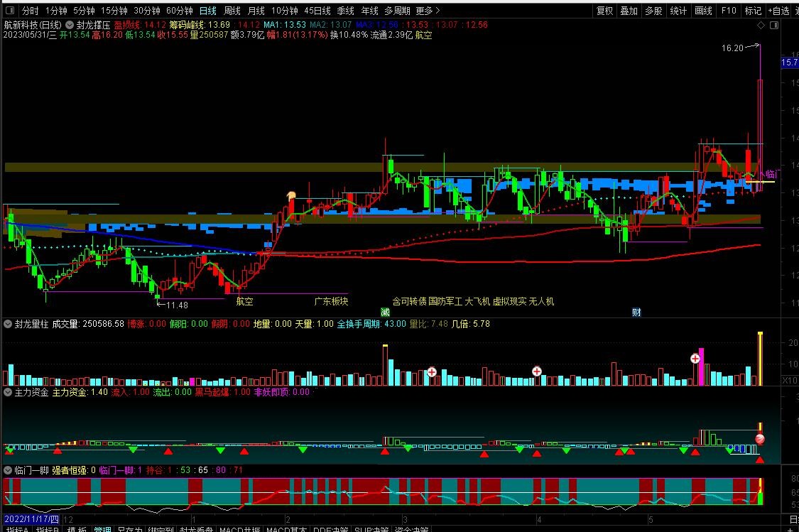Select the 月线 monthly period tab
This screenshot has height=532, width=799.
click(x=256, y=10)
